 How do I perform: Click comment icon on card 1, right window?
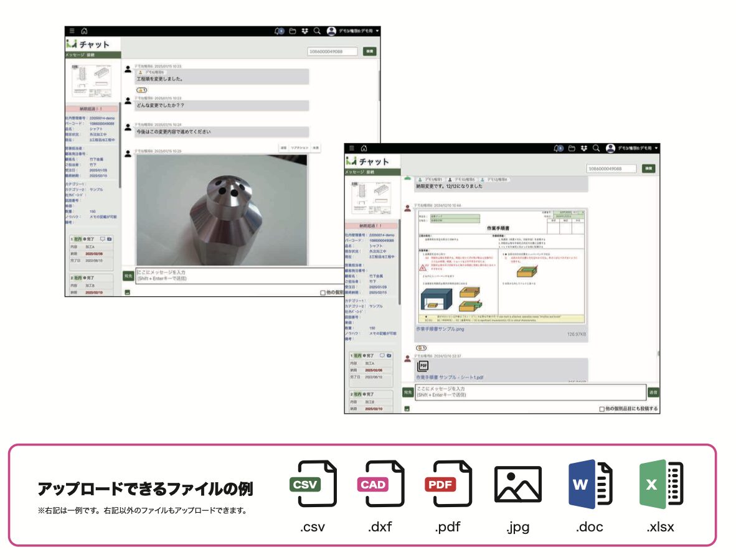coord(382,356)
